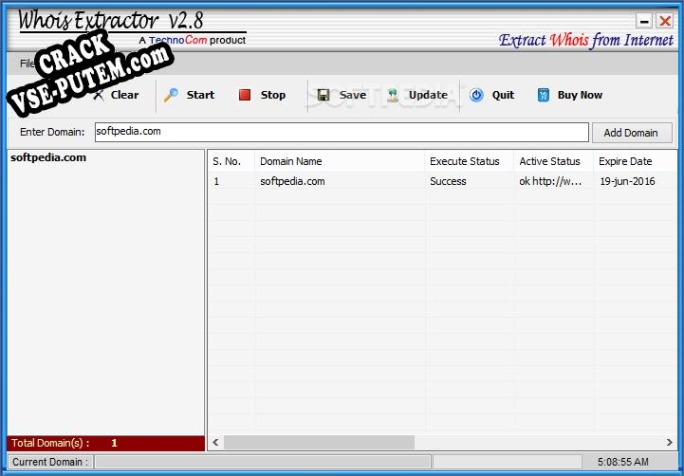
Task: Click the Save floppy disk icon
Action: 323,95
